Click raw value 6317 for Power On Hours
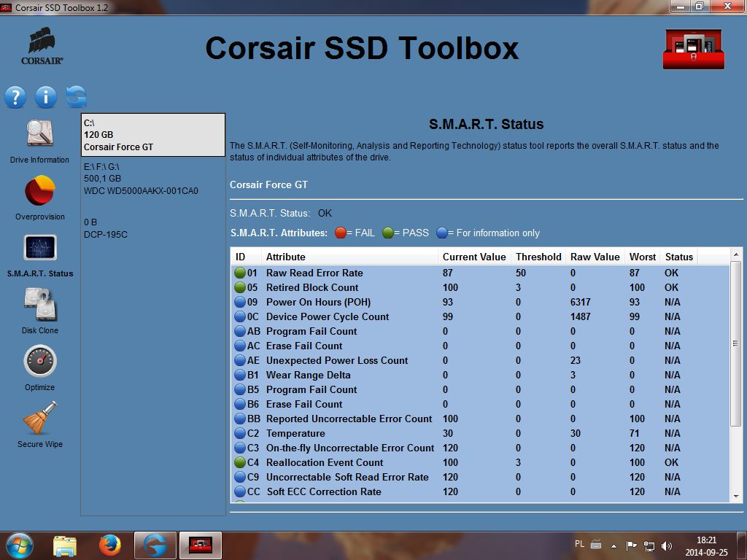This screenshot has width=747, height=560. 580,302
